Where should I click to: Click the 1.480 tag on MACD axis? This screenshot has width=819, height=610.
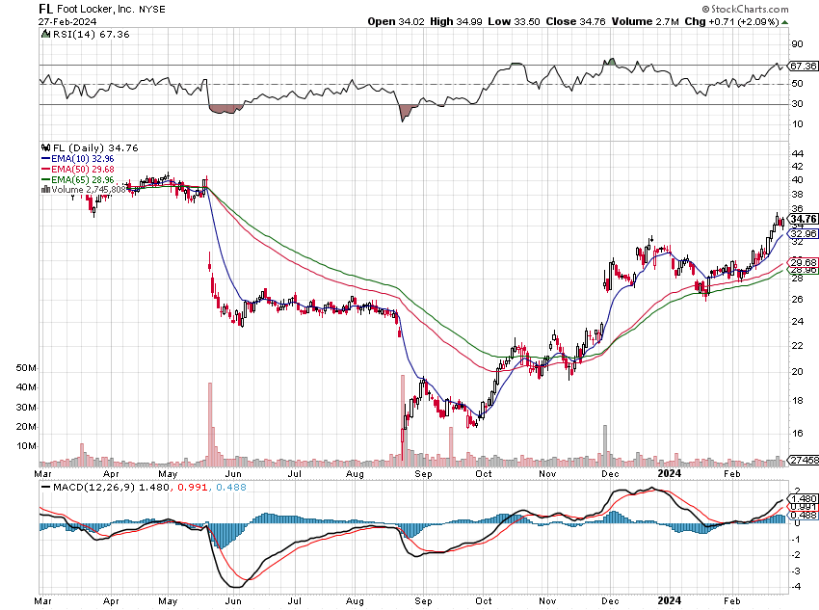pyautogui.click(x=803, y=499)
